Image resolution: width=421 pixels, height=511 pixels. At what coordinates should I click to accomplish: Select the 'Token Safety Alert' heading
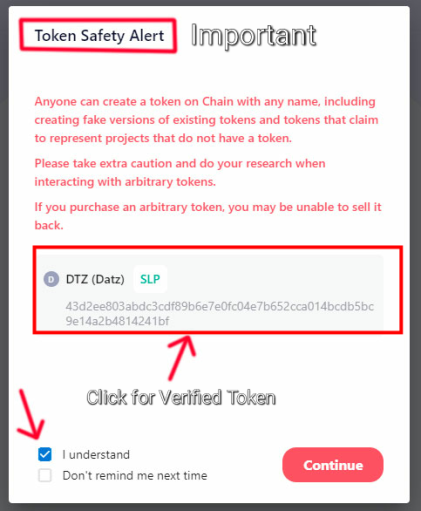(x=99, y=36)
